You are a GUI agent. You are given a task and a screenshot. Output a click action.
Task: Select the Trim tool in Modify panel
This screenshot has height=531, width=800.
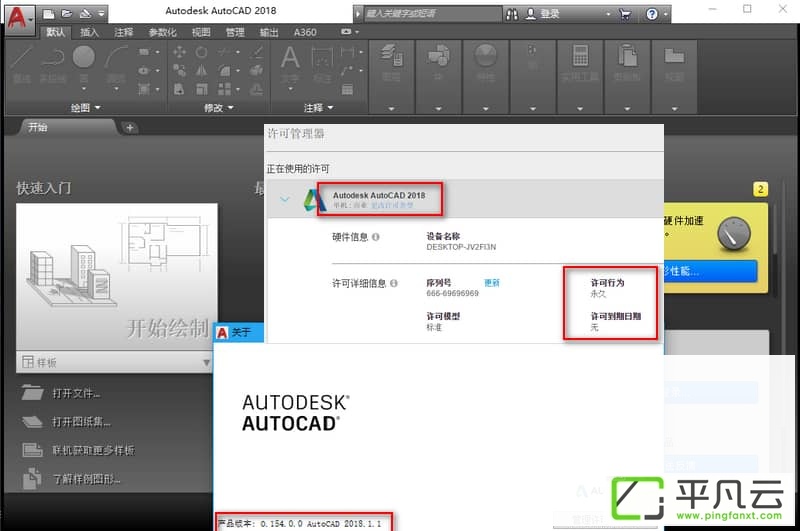point(224,52)
